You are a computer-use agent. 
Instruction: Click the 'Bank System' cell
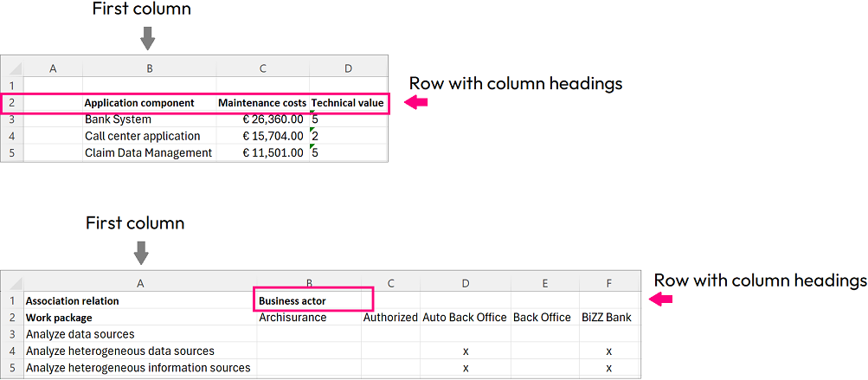point(149,119)
